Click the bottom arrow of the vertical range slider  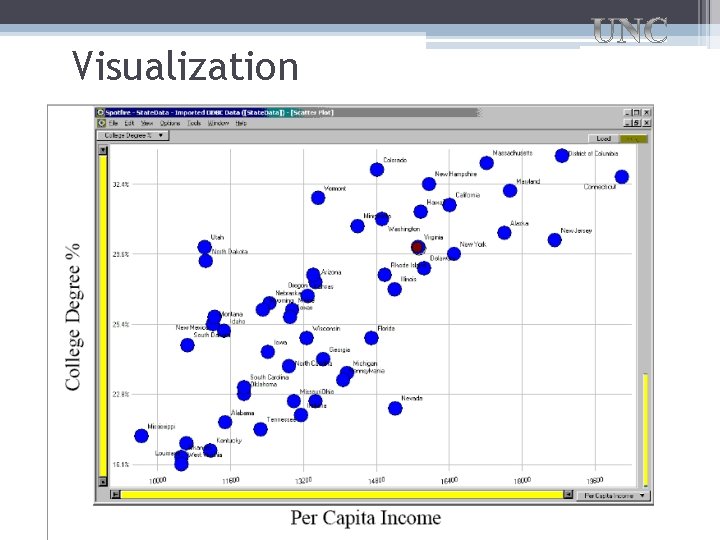[x=103, y=482]
